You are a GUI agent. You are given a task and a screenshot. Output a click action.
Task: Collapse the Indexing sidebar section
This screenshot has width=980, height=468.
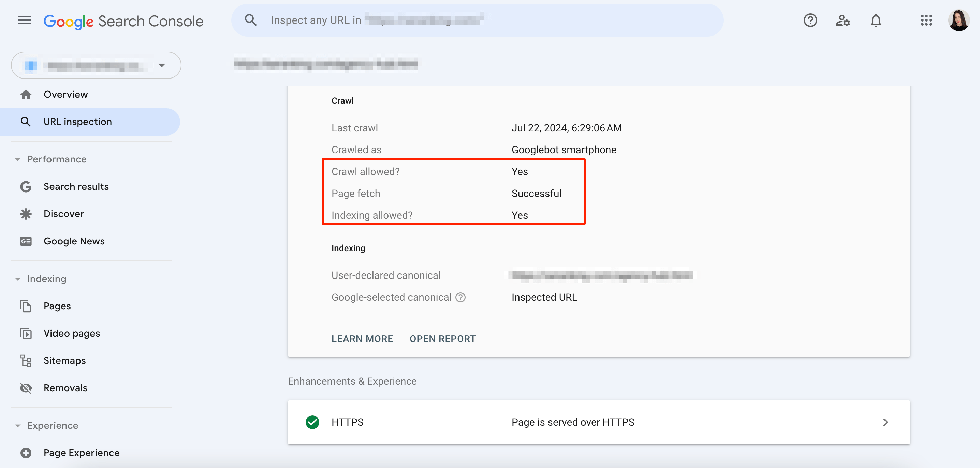tap(18, 279)
